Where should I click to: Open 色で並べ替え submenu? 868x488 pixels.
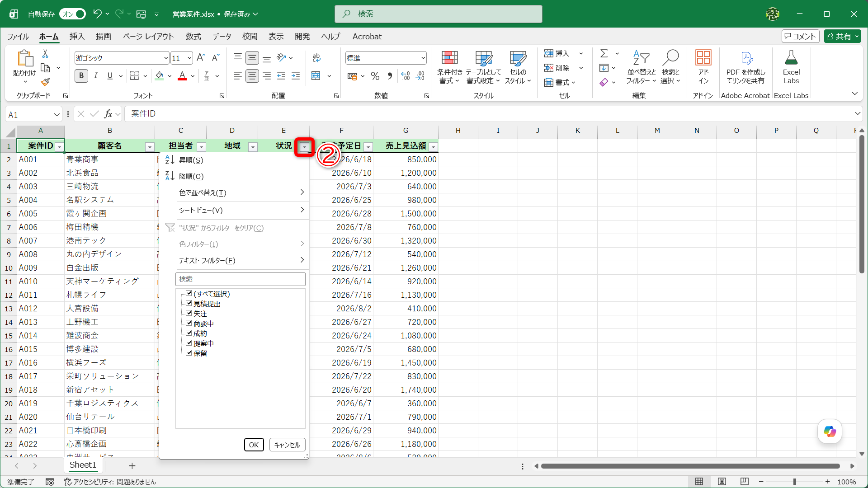pyautogui.click(x=234, y=192)
